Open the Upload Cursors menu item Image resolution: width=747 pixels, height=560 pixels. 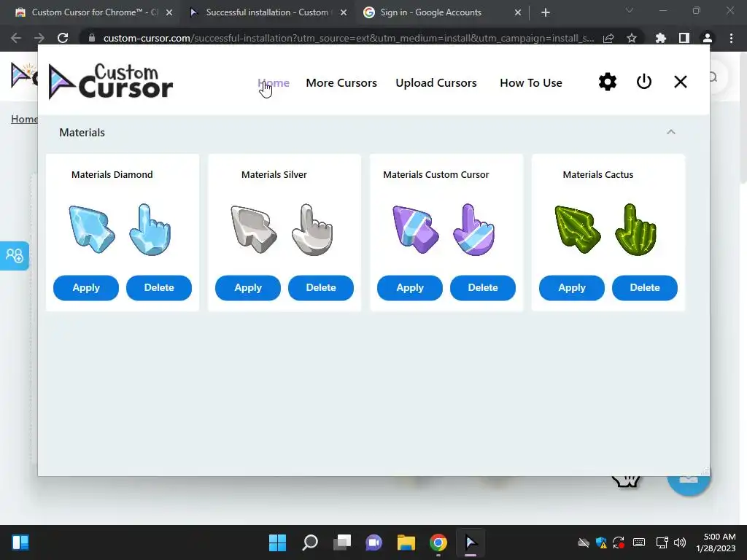click(436, 83)
